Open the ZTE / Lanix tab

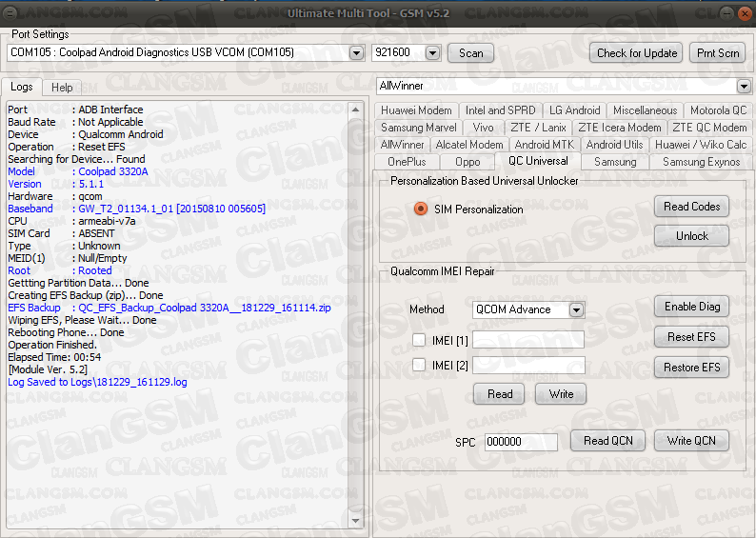click(x=538, y=128)
